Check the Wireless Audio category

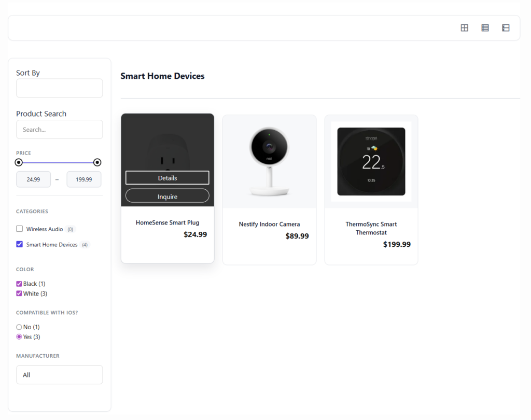click(x=20, y=229)
